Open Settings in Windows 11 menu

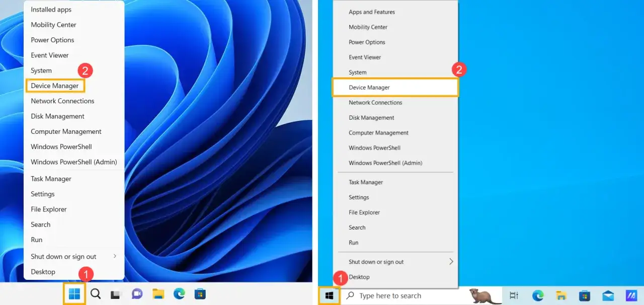[74, 194]
